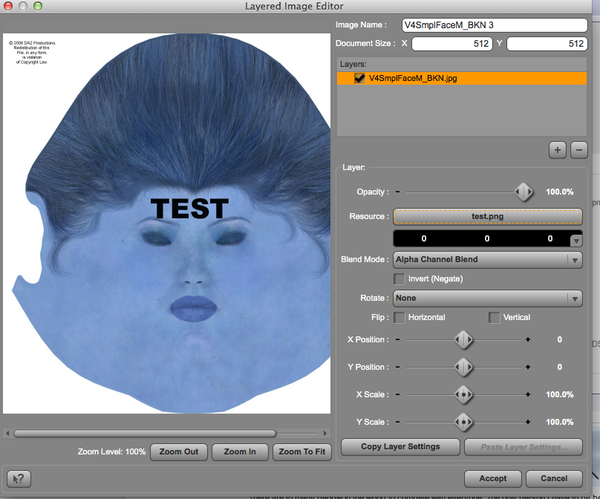Image resolution: width=600 pixels, height=499 pixels.
Task: Open the Rotate dropdown
Action: pyautogui.click(x=488, y=298)
